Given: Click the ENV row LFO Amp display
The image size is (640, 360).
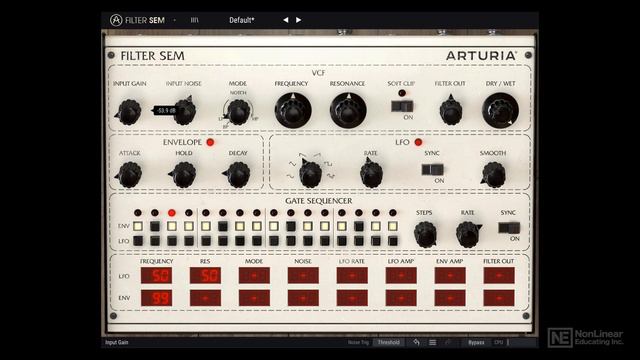Looking at the screenshot, I should 401,298.
